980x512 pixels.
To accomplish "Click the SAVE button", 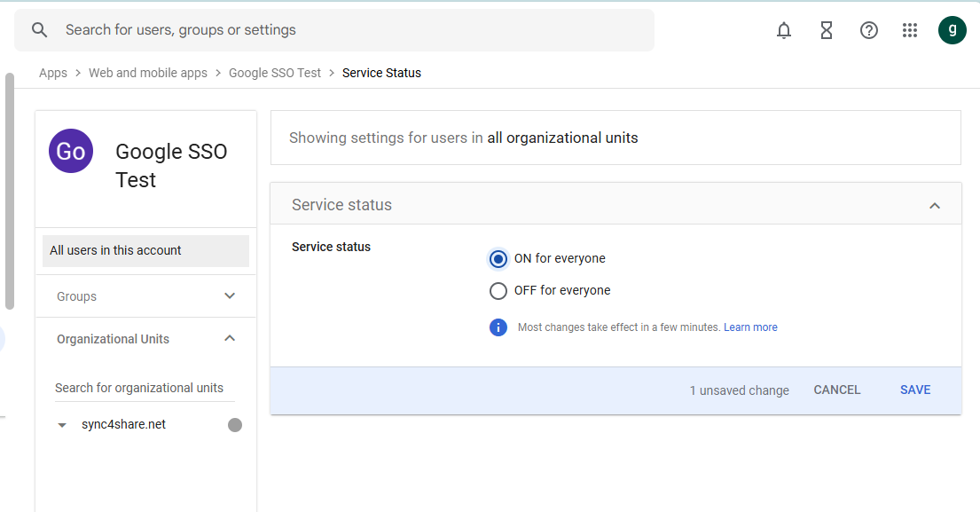I will (915, 390).
